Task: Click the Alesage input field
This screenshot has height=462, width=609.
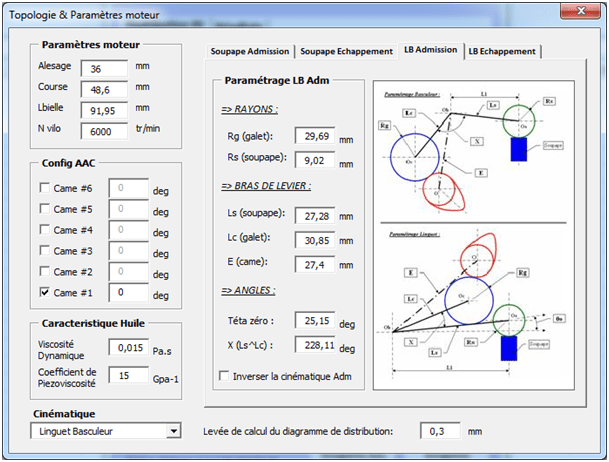Action: (103, 69)
